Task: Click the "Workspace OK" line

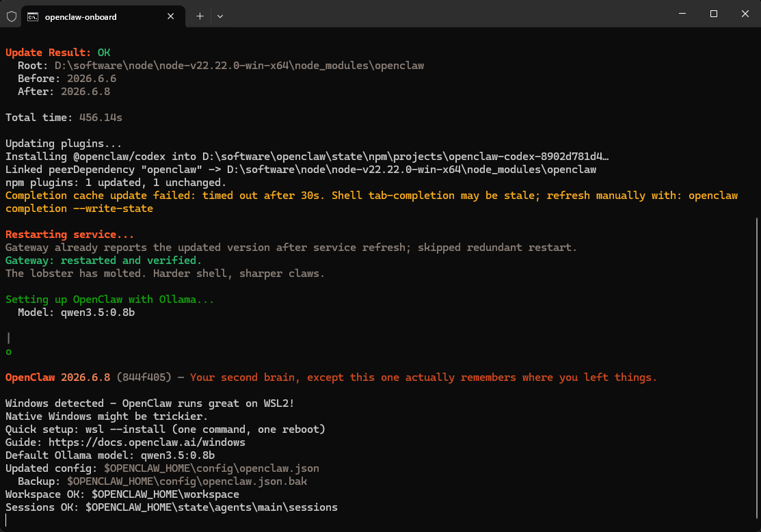Action: [x=122, y=494]
